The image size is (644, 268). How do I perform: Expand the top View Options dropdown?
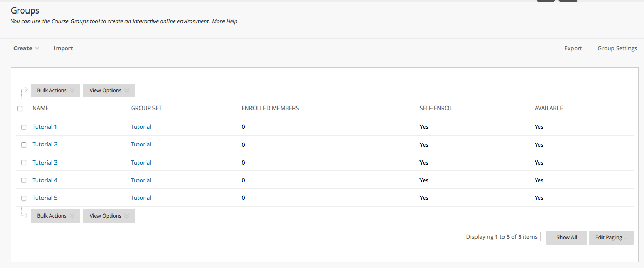(109, 90)
